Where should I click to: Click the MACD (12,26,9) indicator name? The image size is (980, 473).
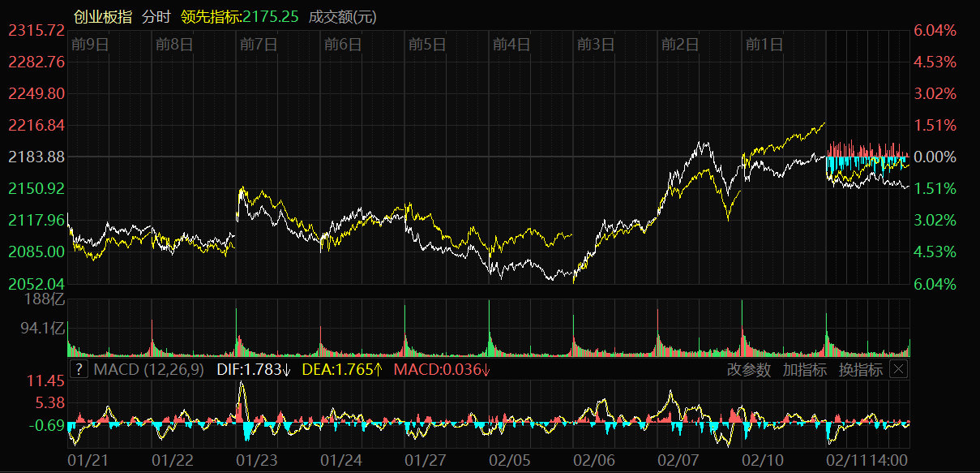point(150,370)
